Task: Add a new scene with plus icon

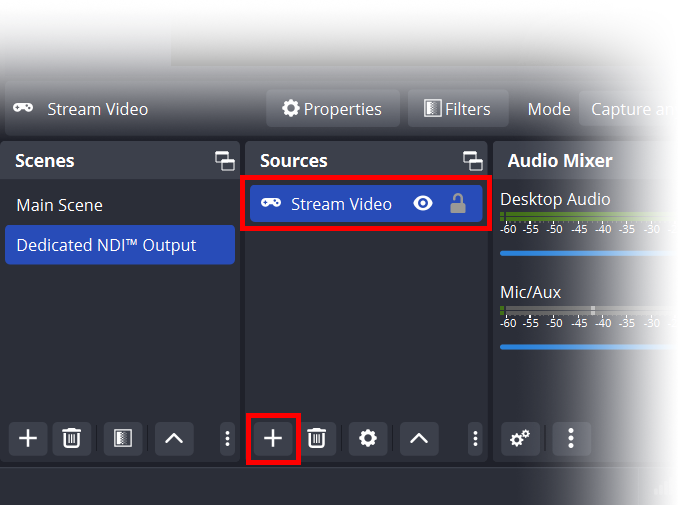Action: click(28, 438)
